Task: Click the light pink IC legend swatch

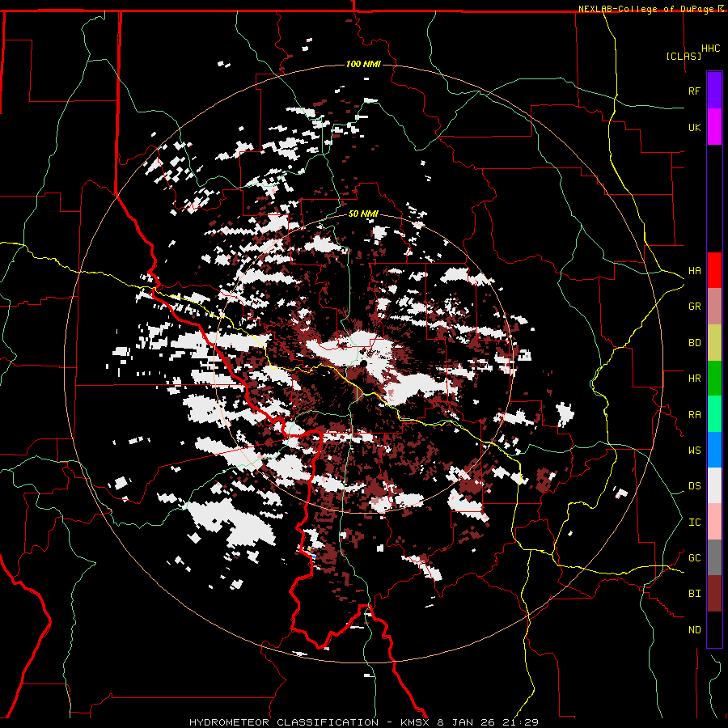Action: point(714,522)
